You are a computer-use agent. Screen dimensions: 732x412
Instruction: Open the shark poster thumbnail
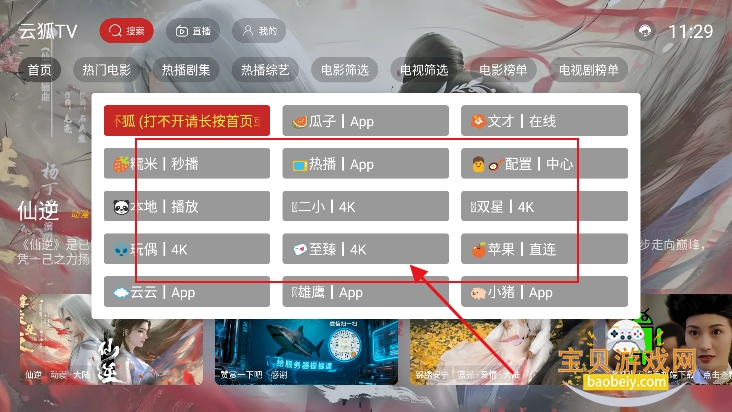[x=306, y=352]
